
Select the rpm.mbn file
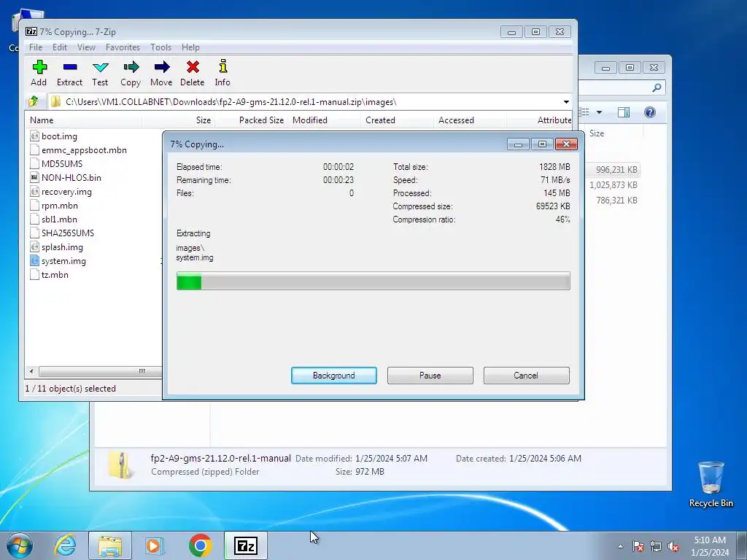tap(60, 206)
